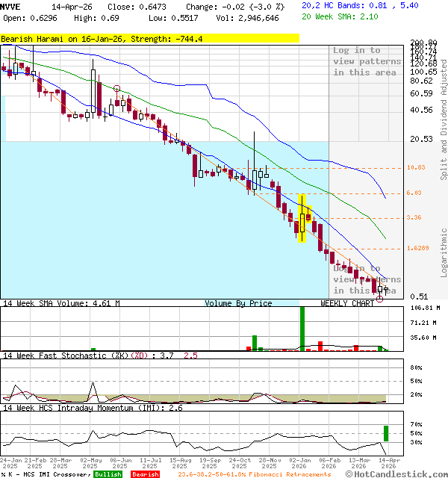Click the red circle marker near June 2025

(x=117, y=89)
